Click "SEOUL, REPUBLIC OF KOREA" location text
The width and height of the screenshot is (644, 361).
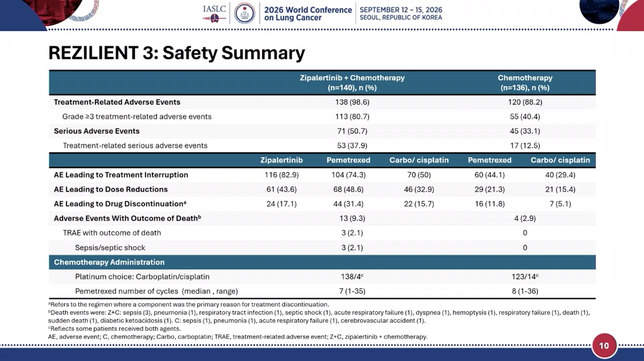point(401,18)
